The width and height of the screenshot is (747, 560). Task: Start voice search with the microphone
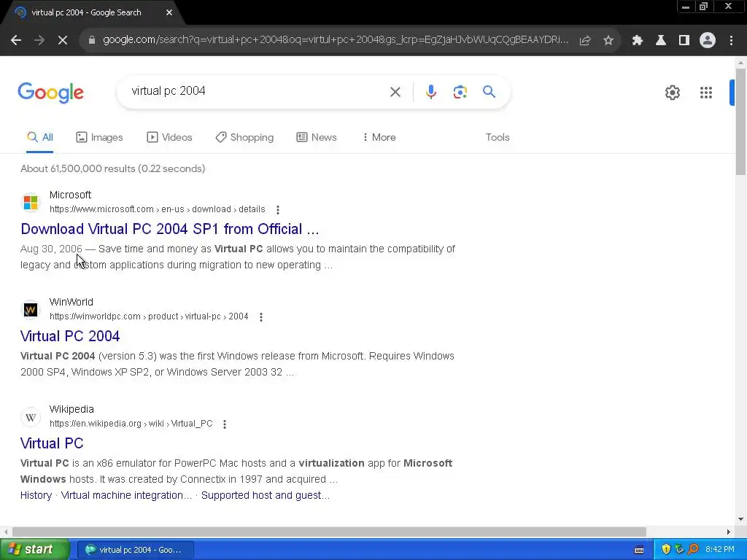(x=431, y=92)
